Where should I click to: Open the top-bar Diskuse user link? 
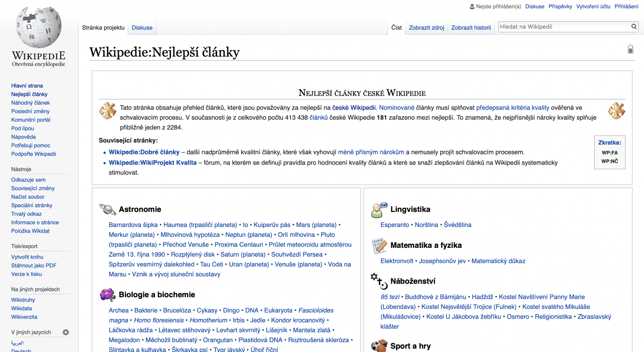click(535, 6)
